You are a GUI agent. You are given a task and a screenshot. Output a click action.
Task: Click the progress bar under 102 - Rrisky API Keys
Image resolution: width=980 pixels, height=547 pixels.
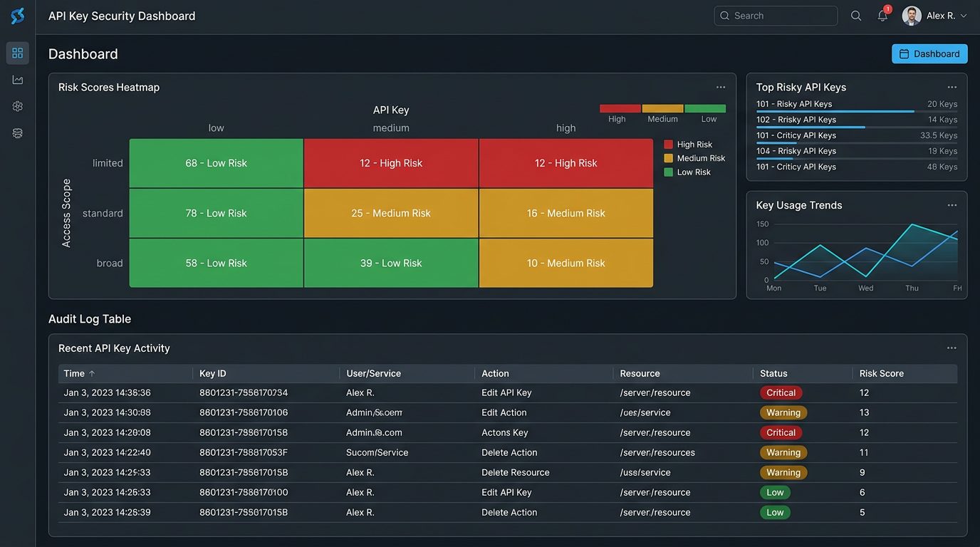(x=857, y=127)
